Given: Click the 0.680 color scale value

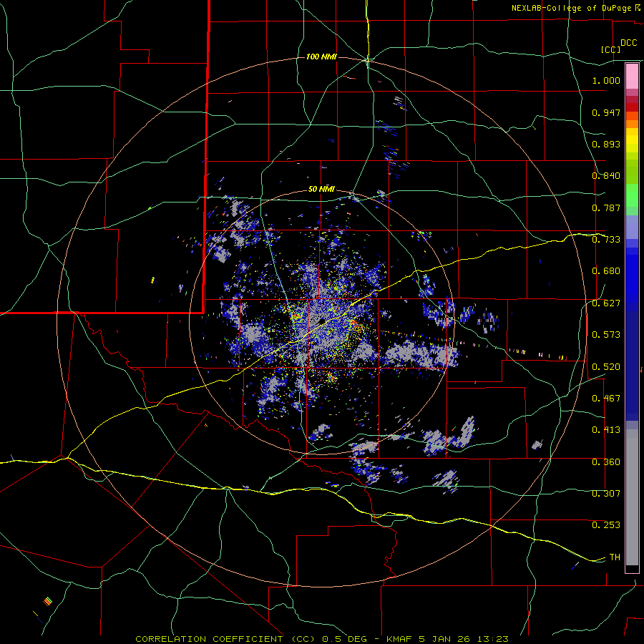Looking at the screenshot, I should click(x=606, y=271).
